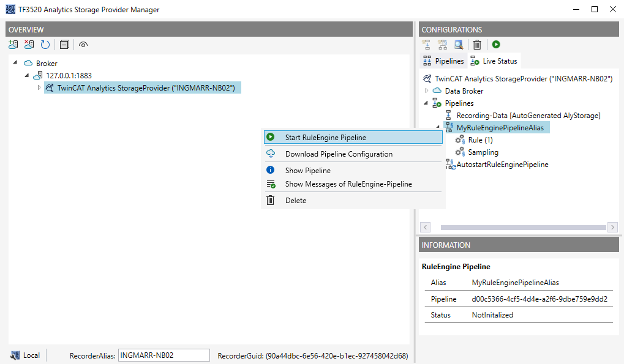The image size is (624, 364).
Task: Click the RecorderGuid text in status bar
Action: [x=313, y=355]
